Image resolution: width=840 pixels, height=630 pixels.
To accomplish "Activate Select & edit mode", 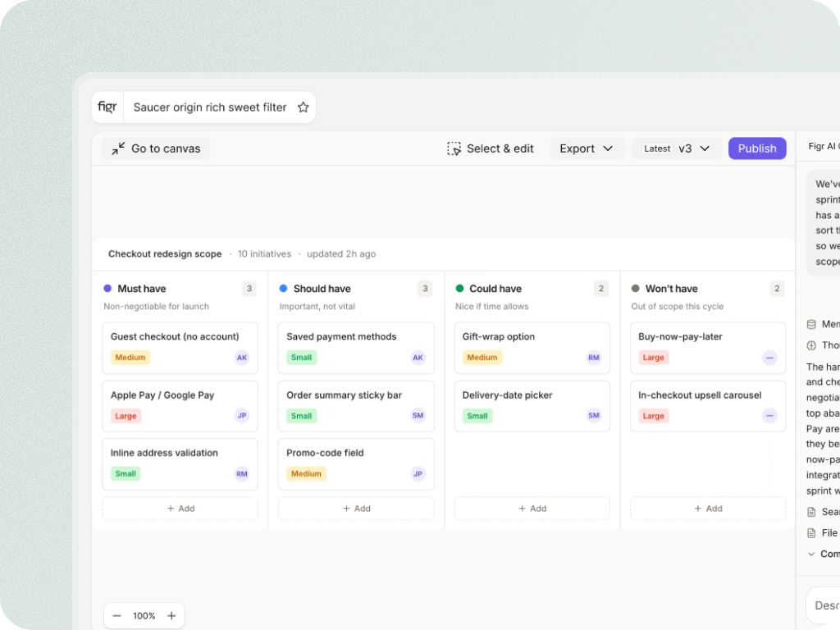I will (491, 148).
